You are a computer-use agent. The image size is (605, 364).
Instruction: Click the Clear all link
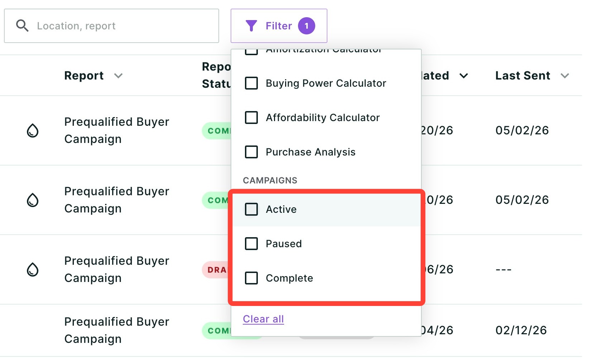tap(263, 319)
